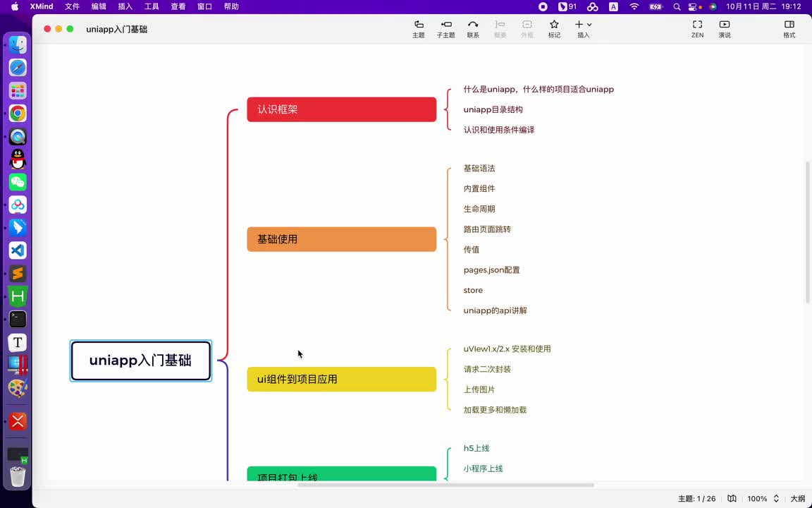Enter ZEN mode
The width and height of the screenshot is (812, 508).
pyautogui.click(x=698, y=29)
